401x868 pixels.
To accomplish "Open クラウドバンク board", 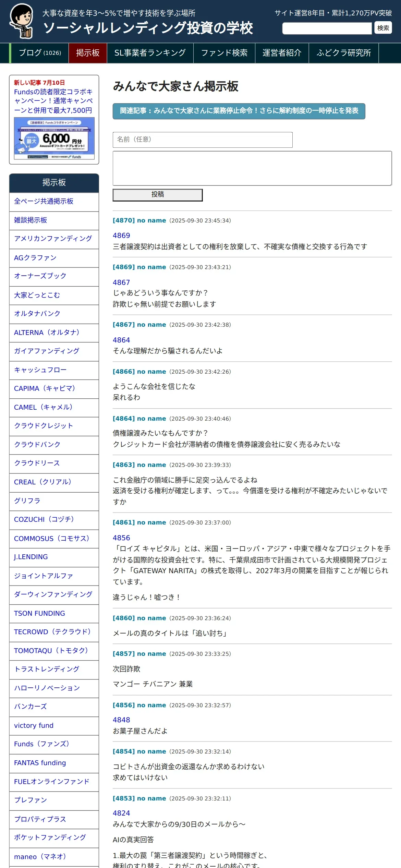I will [x=54, y=445].
